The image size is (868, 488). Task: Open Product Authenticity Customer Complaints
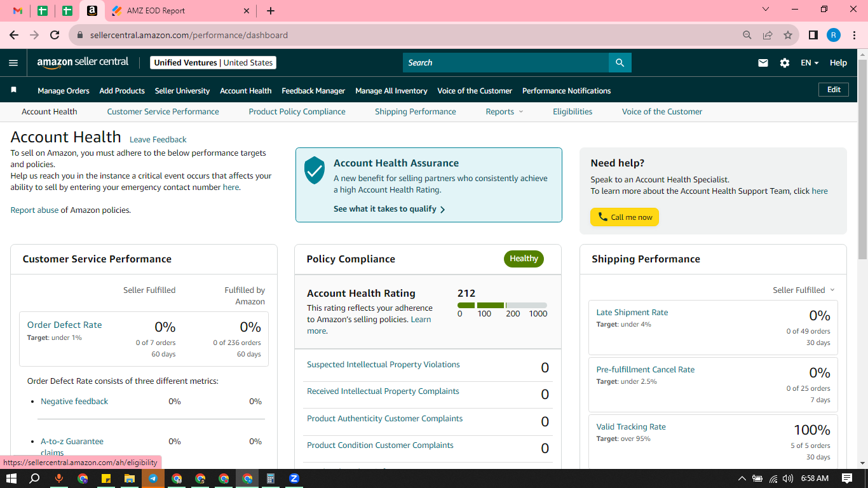[x=384, y=419]
